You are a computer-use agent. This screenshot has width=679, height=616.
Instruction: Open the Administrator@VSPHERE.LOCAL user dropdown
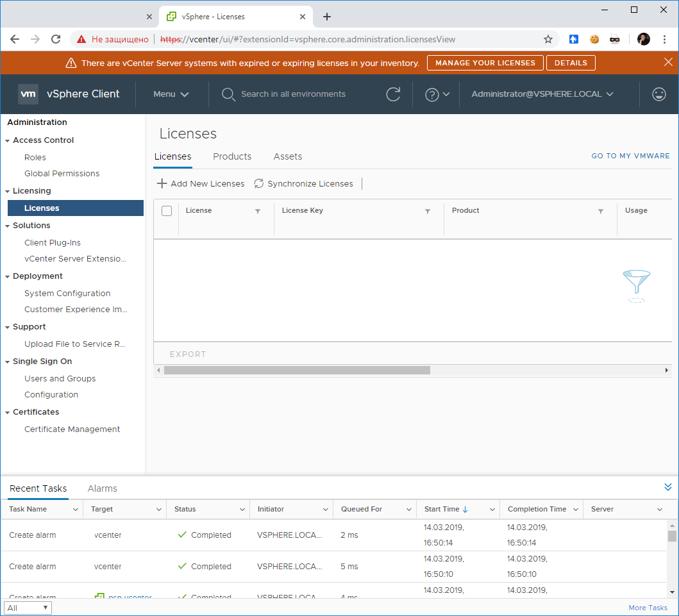(x=542, y=94)
